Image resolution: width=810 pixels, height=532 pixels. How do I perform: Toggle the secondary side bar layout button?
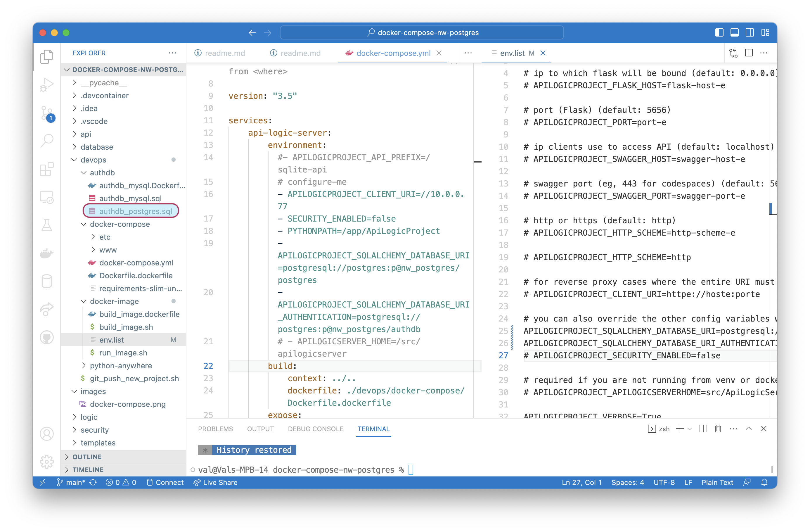[750, 33]
